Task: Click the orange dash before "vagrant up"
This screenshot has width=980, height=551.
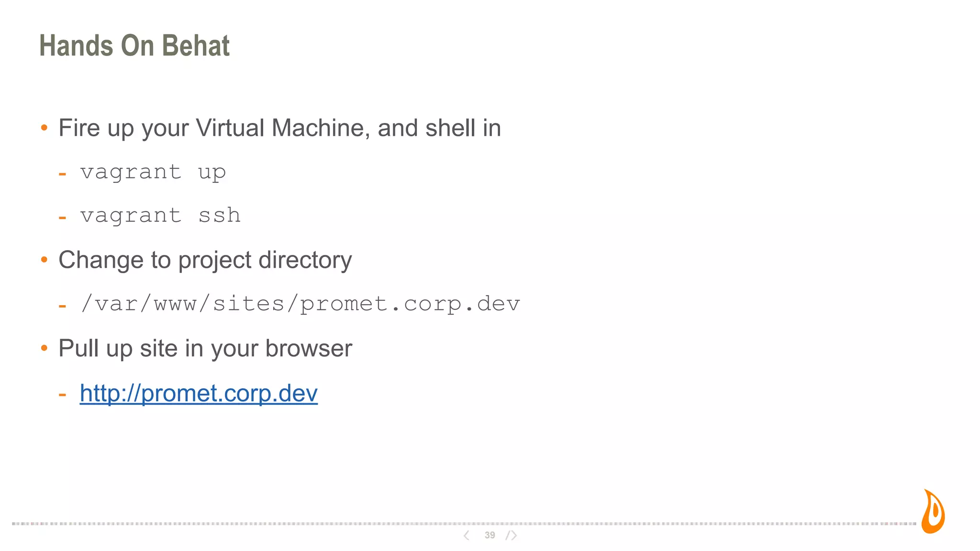Action: tap(62, 174)
